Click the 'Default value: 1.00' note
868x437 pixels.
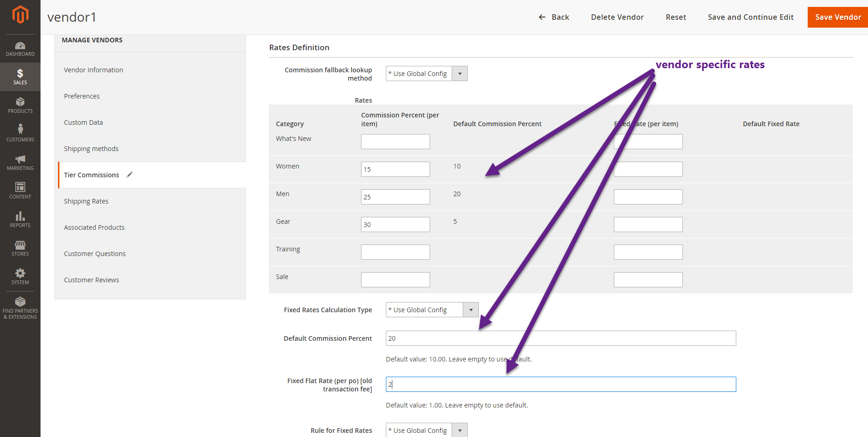(457, 405)
